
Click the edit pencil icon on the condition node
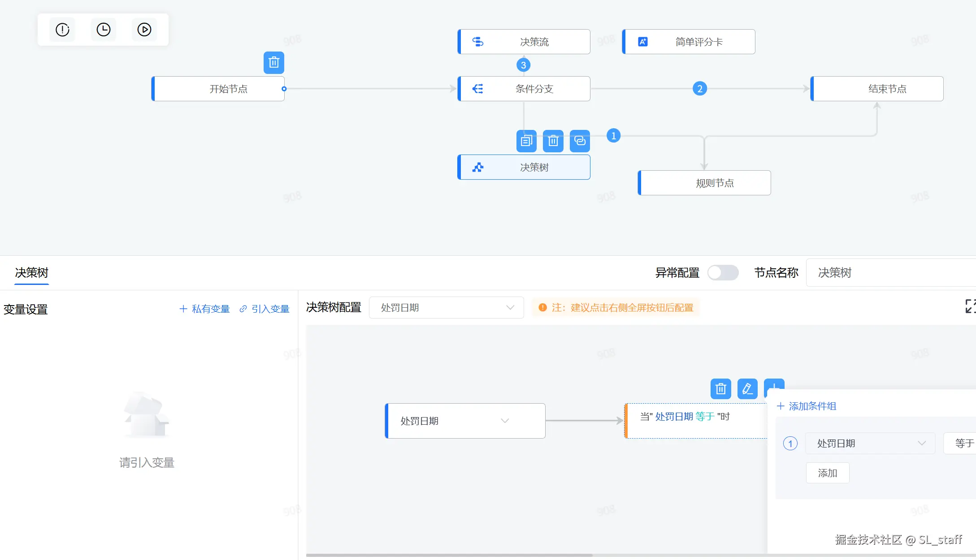(x=747, y=388)
